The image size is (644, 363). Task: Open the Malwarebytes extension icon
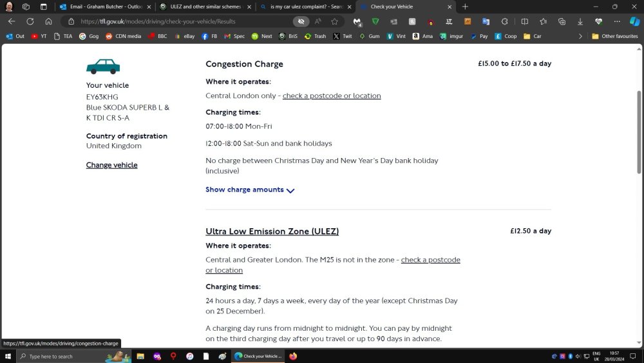tap(357, 22)
